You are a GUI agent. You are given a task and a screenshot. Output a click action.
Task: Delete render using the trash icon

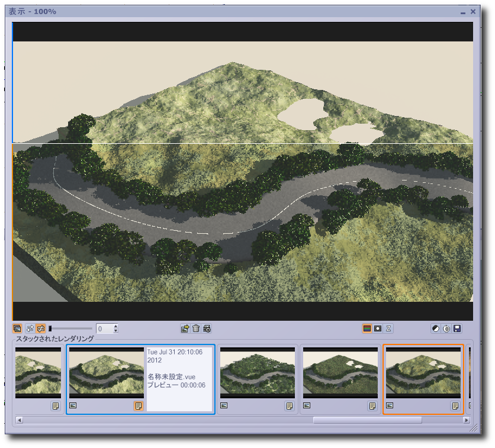(196, 328)
